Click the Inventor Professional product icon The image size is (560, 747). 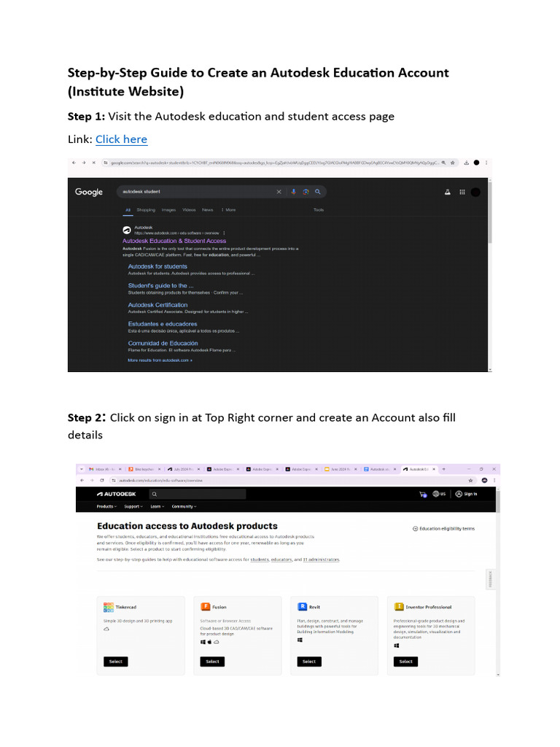click(399, 606)
